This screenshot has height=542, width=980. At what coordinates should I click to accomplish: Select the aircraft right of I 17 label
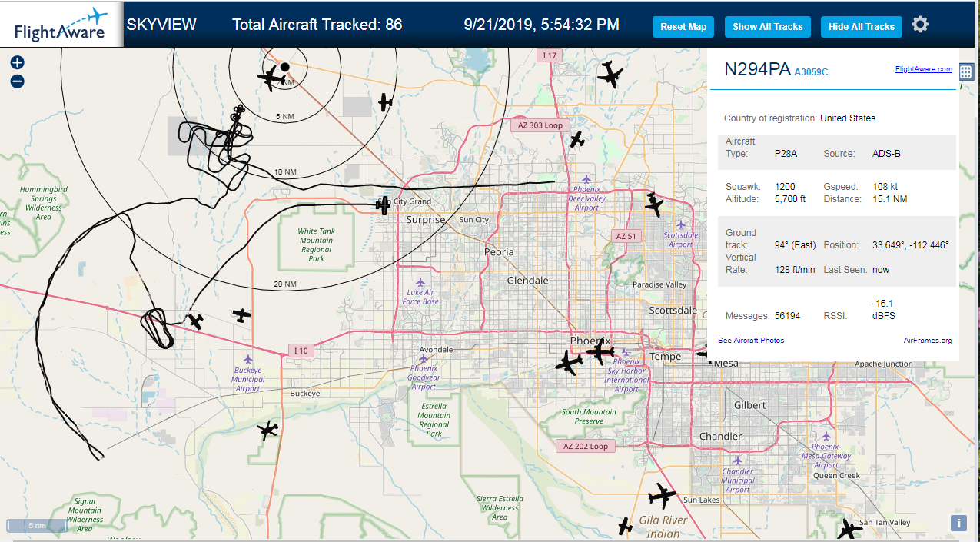coord(610,74)
